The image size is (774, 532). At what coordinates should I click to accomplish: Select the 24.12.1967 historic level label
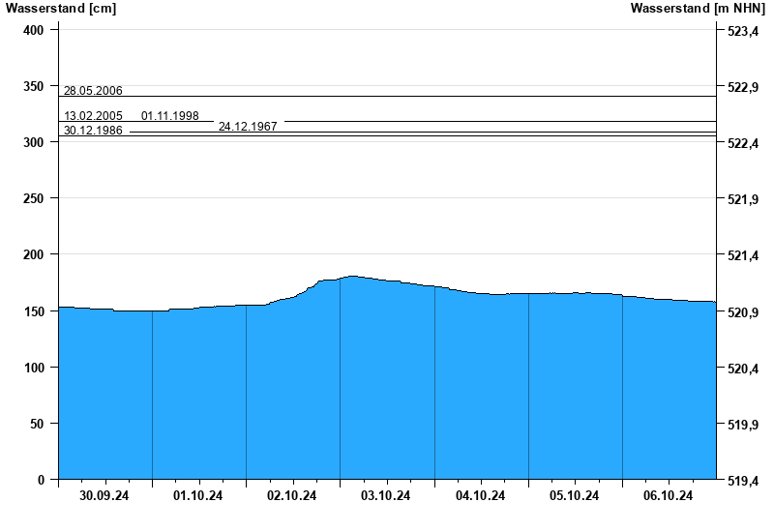point(248,127)
